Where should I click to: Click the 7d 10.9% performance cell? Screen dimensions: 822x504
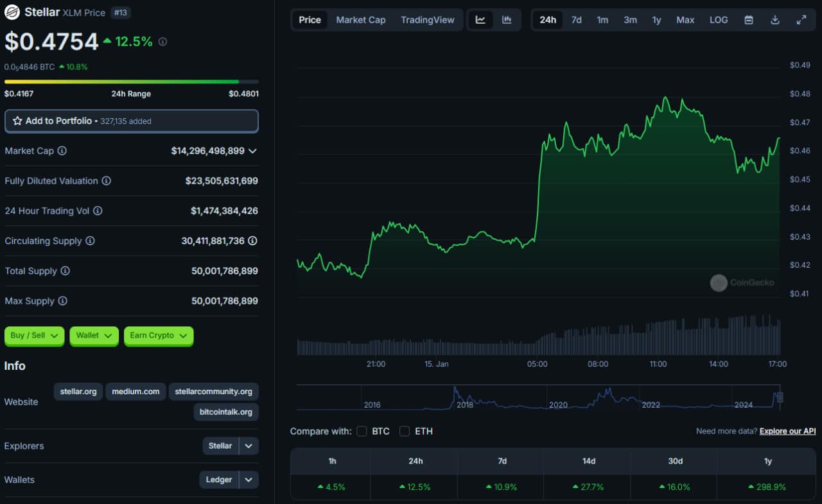(502, 487)
